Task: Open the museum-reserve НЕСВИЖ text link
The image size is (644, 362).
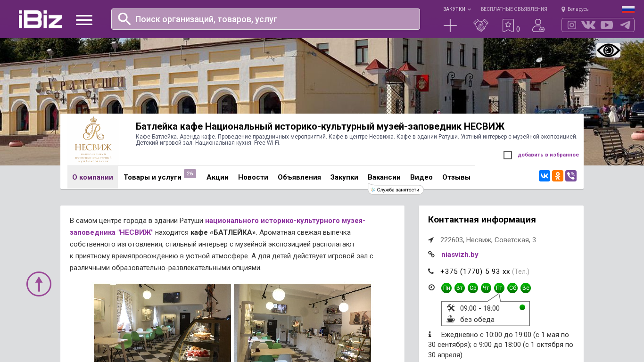Action: [217, 226]
